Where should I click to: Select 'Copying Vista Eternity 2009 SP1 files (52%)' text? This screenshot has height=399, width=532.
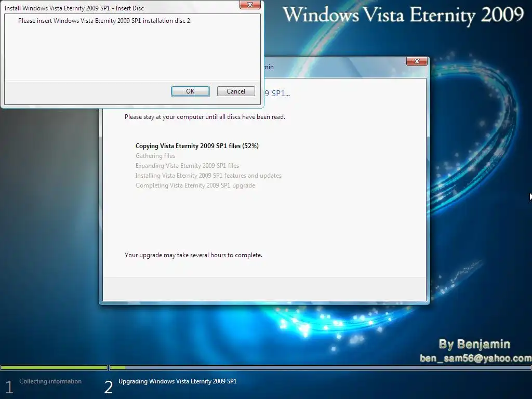pos(197,146)
